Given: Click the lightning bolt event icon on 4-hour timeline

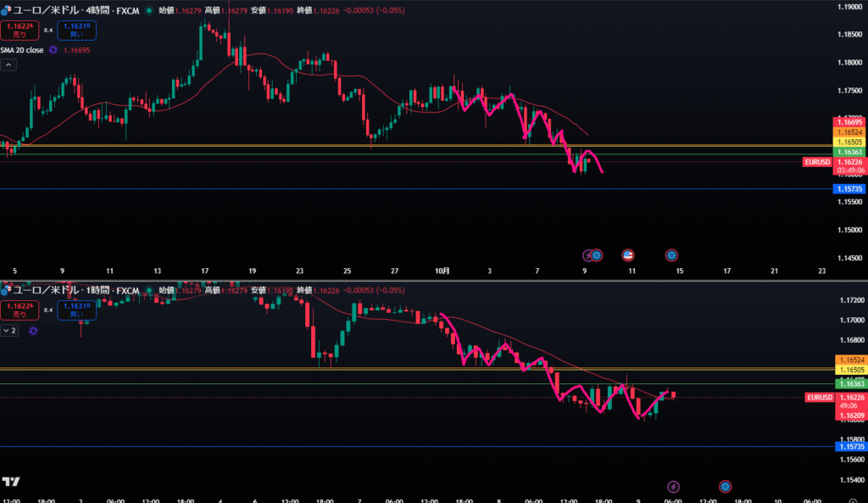Looking at the screenshot, I should pos(587,254).
